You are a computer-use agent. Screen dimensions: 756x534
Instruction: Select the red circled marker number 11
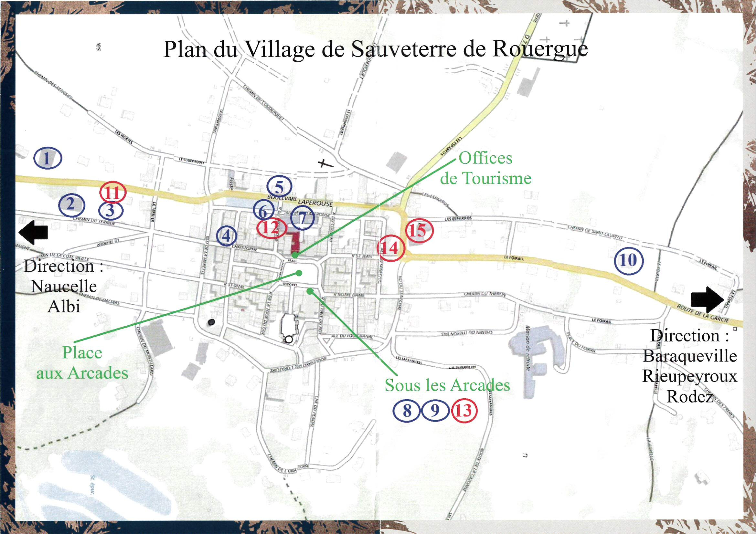tap(113, 193)
